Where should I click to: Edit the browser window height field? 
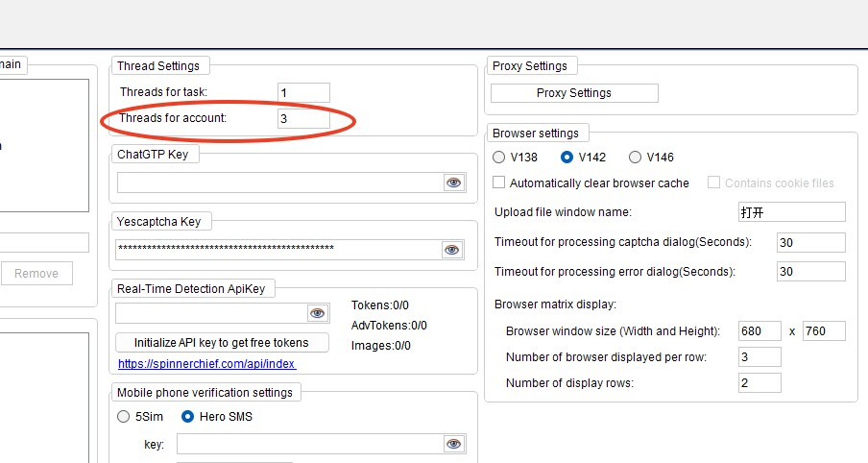coord(824,331)
